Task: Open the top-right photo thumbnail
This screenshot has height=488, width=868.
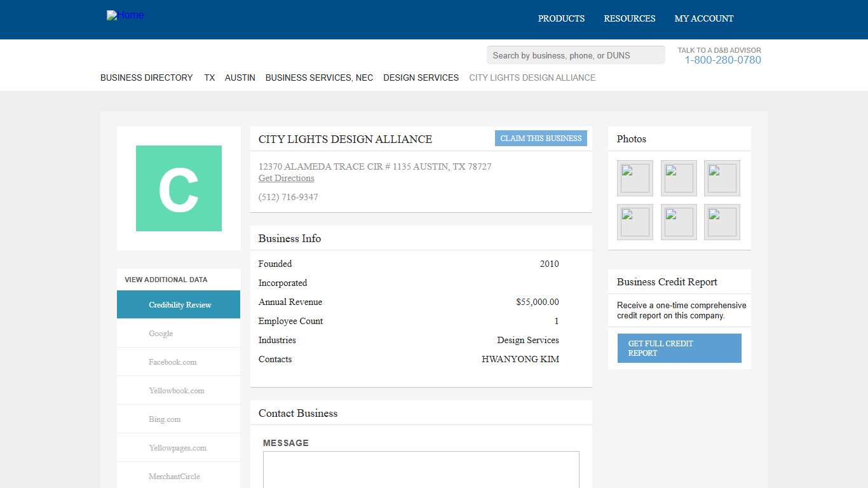Action: click(x=722, y=178)
